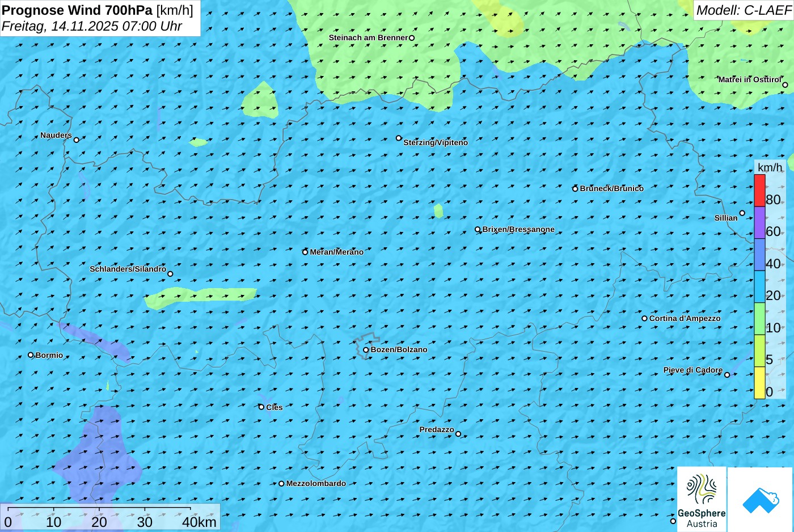Click the red 80 km/h legend color
This screenshot has height=532, width=794.
coord(759,191)
